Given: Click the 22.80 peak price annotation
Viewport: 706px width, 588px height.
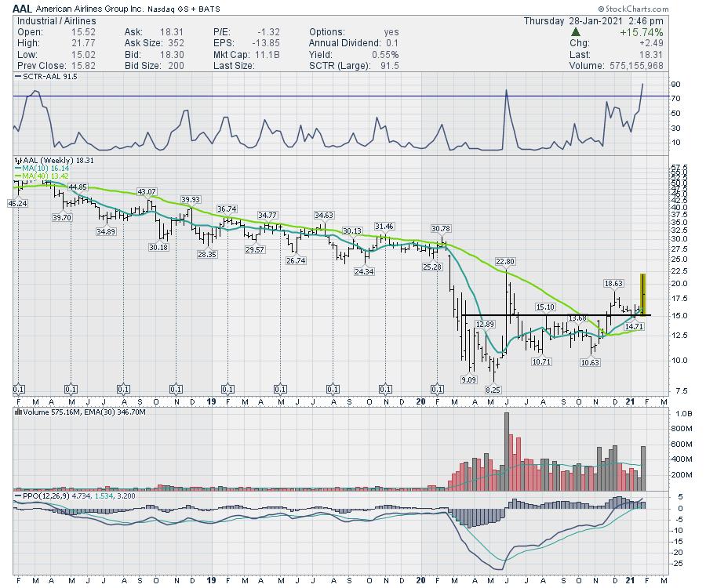Looking at the screenshot, I should click(x=505, y=261).
